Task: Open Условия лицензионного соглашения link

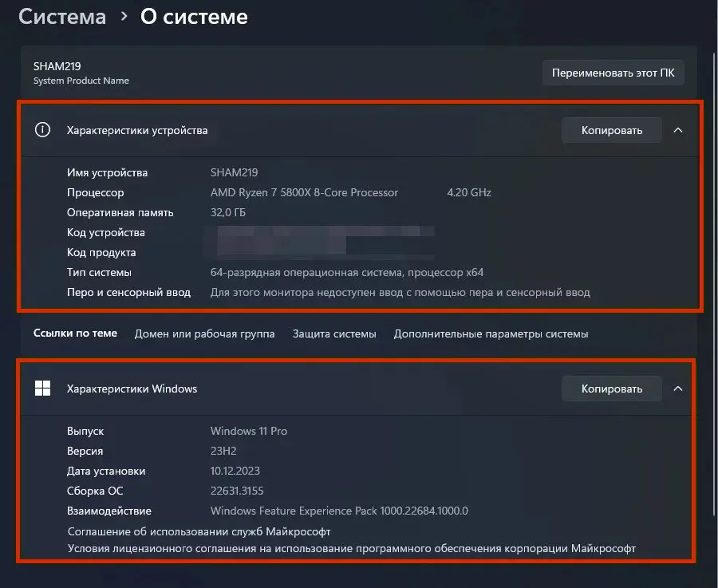Action: click(x=351, y=548)
